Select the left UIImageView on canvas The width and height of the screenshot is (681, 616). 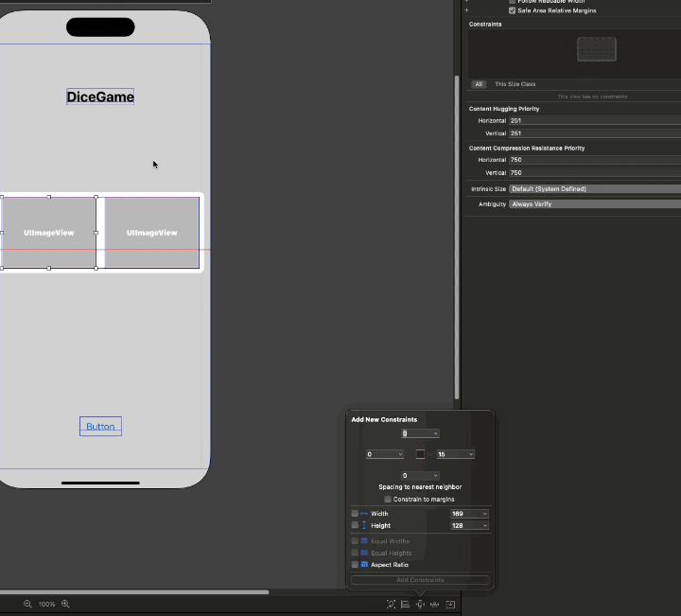tap(48, 233)
